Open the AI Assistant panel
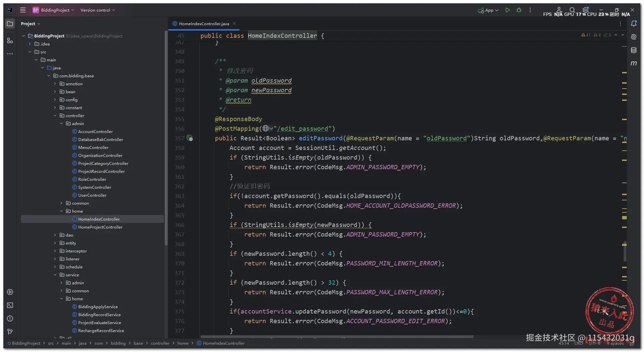This screenshot has height=352, width=644. [634, 37]
